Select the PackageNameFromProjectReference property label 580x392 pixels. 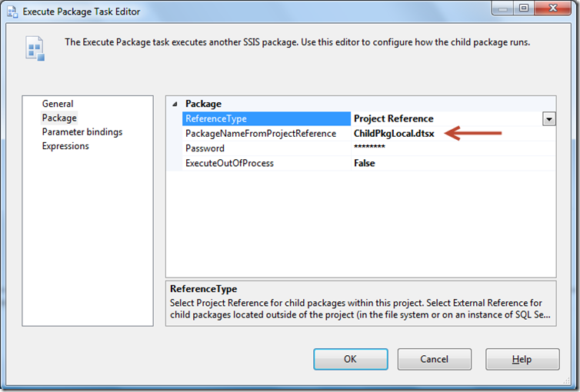(x=261, y=134)
